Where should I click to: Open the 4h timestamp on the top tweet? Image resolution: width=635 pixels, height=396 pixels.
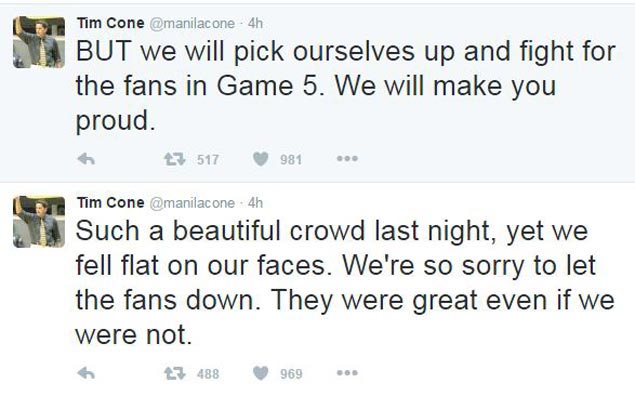pyautogui.click(x=255, y=23)
